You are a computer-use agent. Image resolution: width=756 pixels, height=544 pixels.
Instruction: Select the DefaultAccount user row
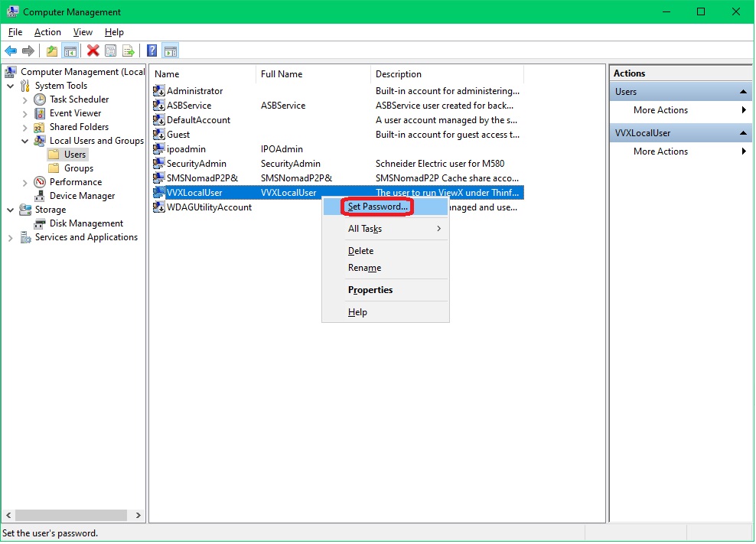coord(337,119)
